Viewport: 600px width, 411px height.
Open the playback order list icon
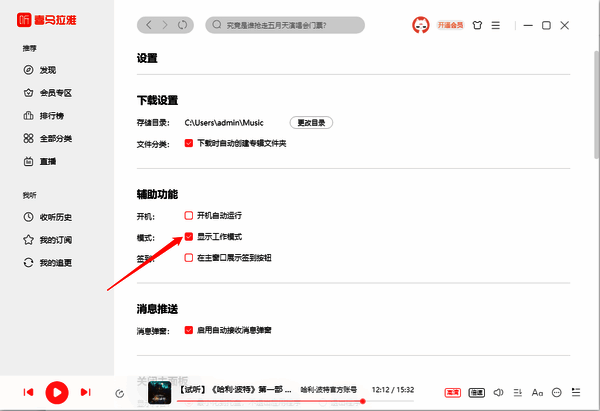518,392
